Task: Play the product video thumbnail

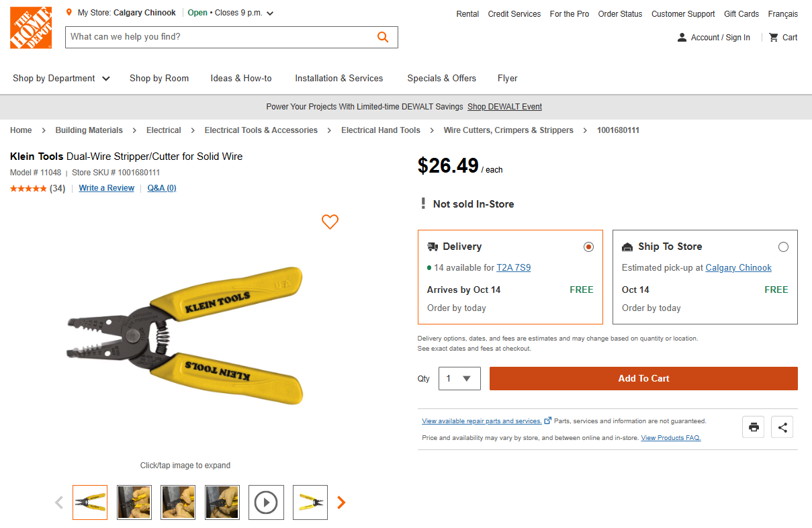Action: coord(266,502)
